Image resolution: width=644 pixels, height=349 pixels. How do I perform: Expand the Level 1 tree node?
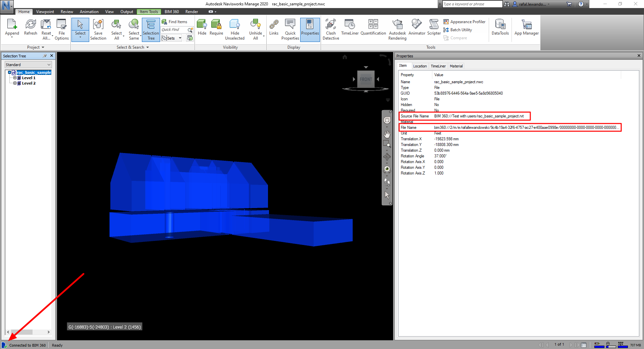point(15,78)
